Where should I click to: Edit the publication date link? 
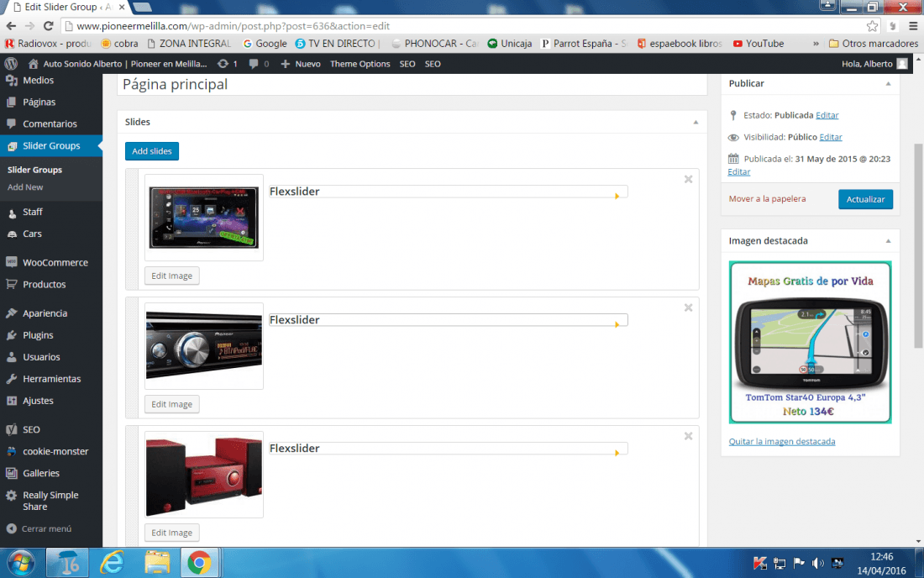click(739, 171)
